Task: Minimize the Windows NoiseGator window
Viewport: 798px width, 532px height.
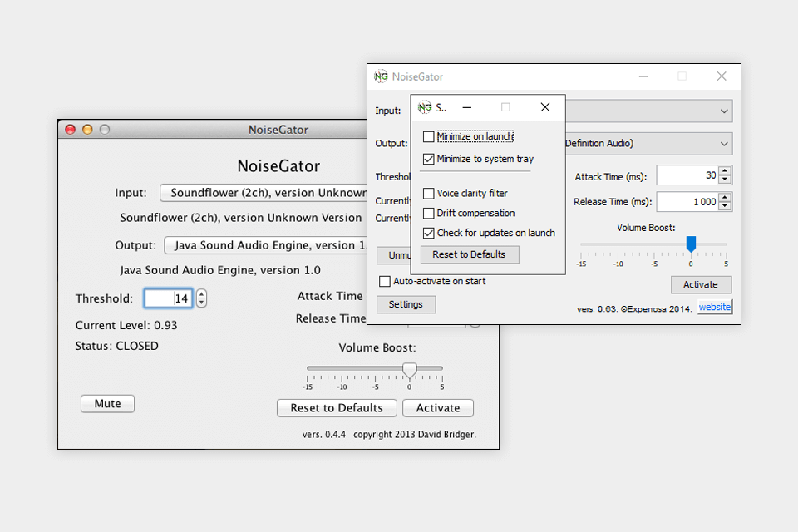Action: click(x=643, y=76)
